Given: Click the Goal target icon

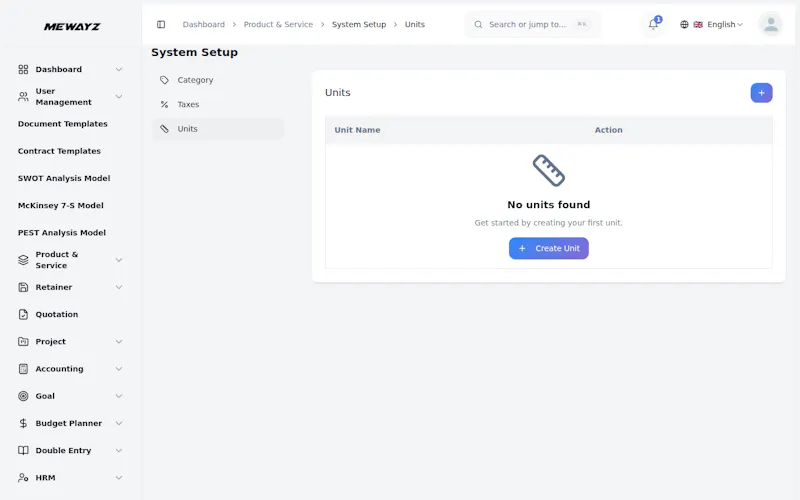Looking at the screenshot, I should click(23, 396).
